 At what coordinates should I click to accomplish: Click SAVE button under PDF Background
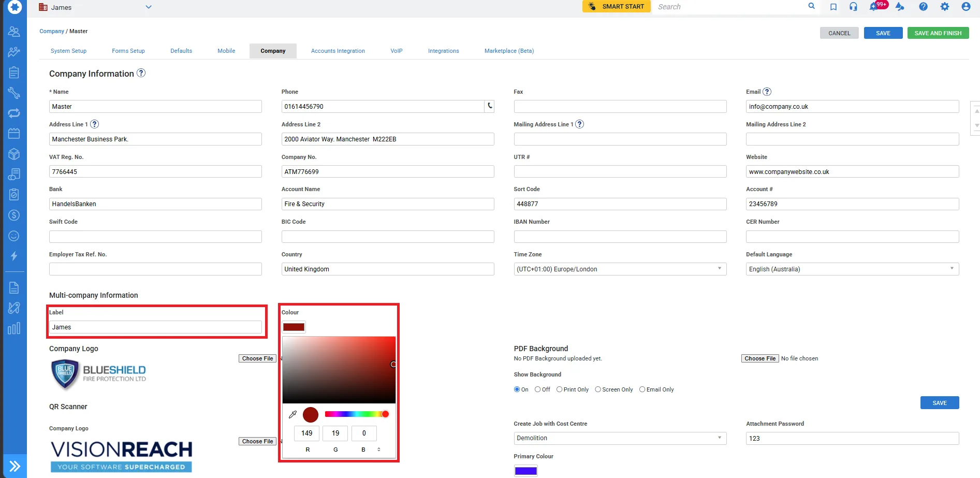point(940,403)
